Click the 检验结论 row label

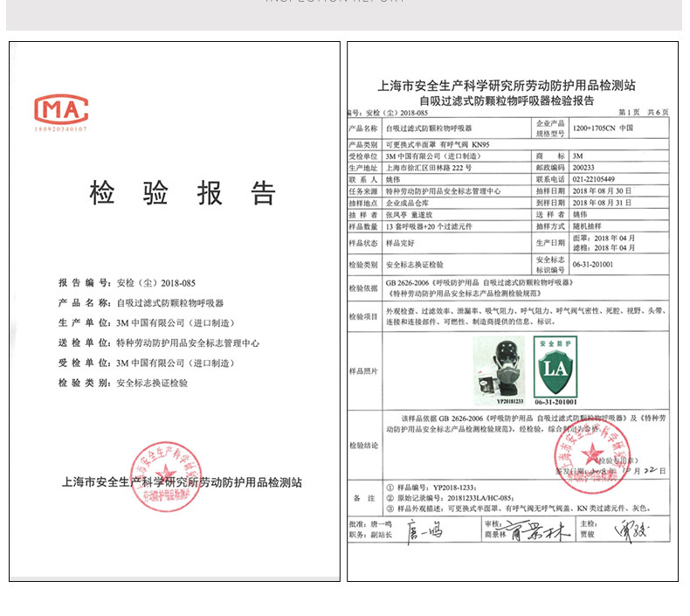point(363,445)
